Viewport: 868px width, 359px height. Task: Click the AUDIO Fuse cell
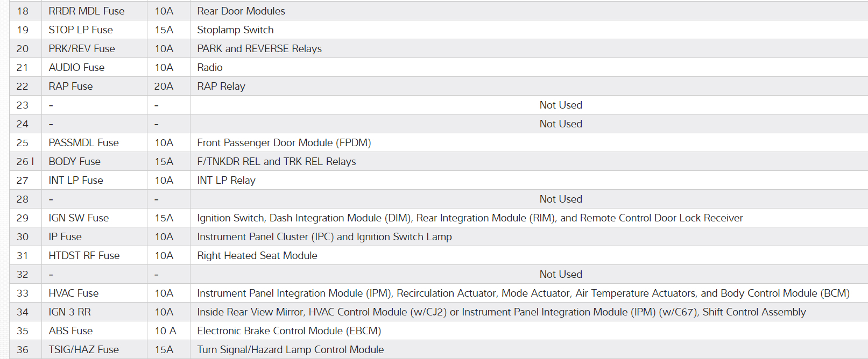[x=76, y=67]
